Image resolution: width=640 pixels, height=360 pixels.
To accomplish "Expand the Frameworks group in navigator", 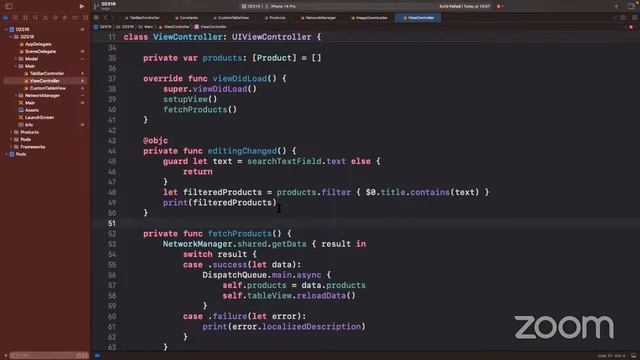I will (11, 147).
